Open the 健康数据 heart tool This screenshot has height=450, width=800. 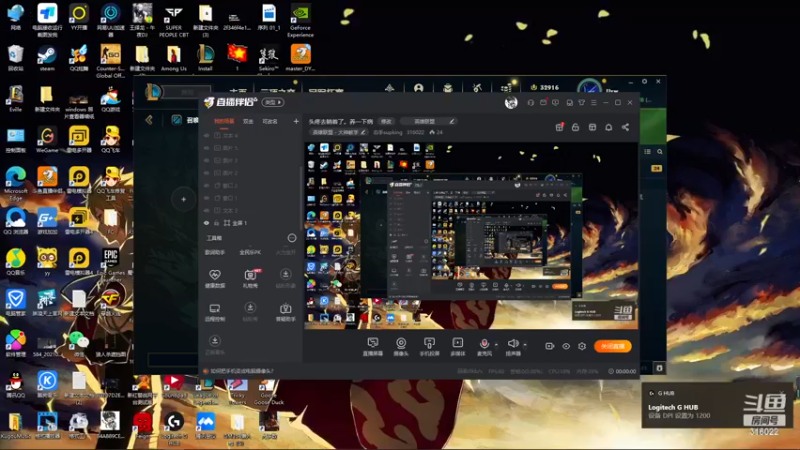pos(215,279)
